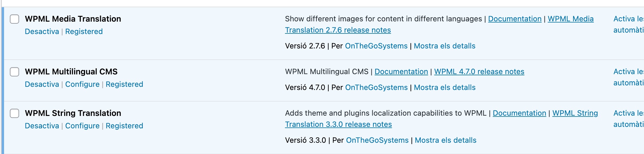Open Configure for WPML Multilingual CMS
This screenshot has height=154, width=644.
point(82,84)
